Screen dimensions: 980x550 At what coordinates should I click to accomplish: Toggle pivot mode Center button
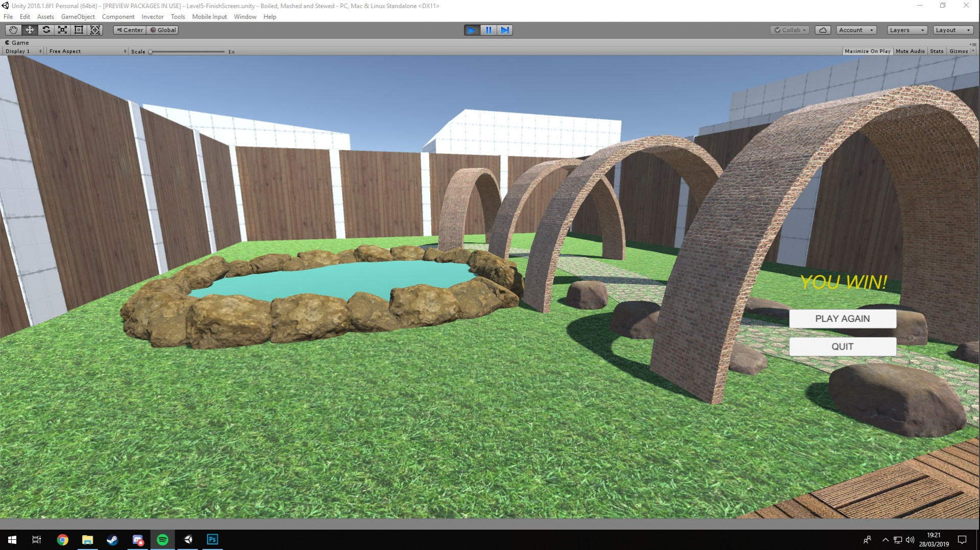130,30
